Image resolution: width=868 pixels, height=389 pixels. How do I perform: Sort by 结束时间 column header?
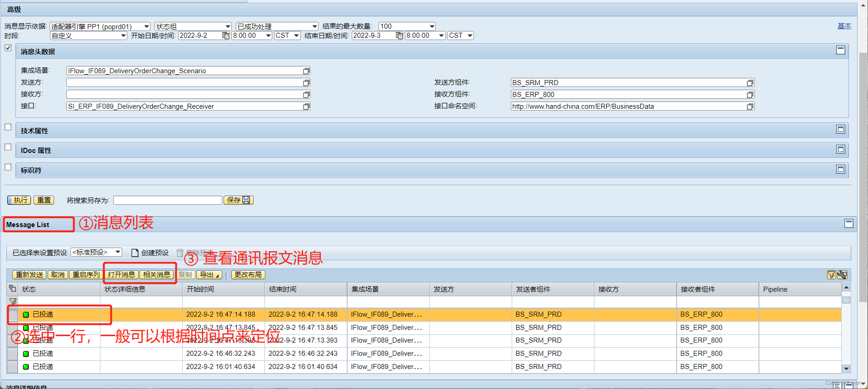(x=306, y=289)
